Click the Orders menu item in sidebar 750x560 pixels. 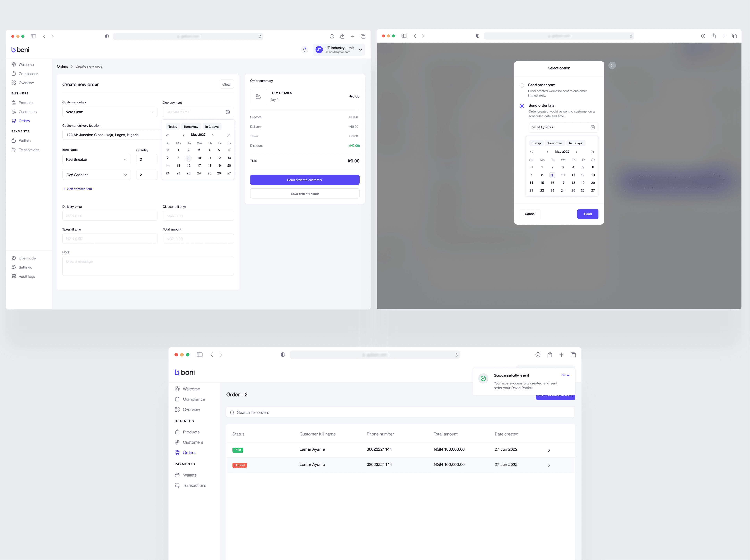23,121
